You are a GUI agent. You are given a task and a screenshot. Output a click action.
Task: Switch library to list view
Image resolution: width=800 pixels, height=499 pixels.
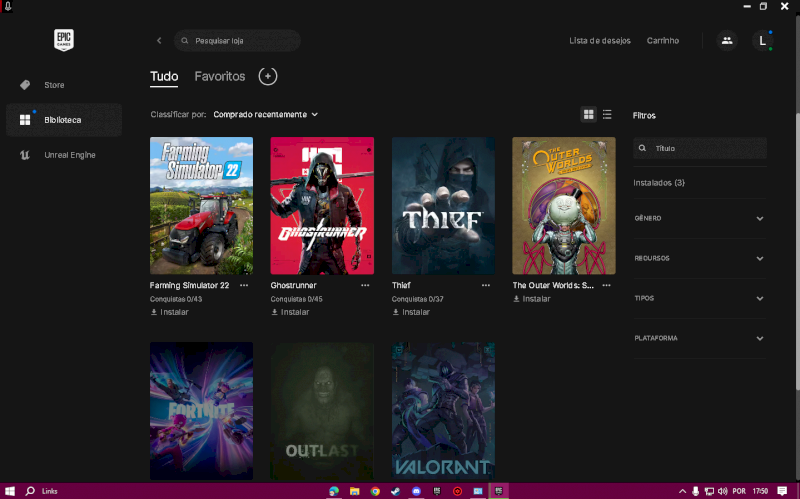tap(607, 114)
